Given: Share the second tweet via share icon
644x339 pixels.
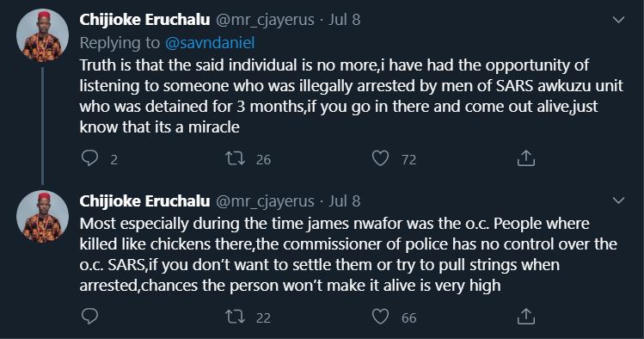Looking at the screenshot, I should 525,317.
